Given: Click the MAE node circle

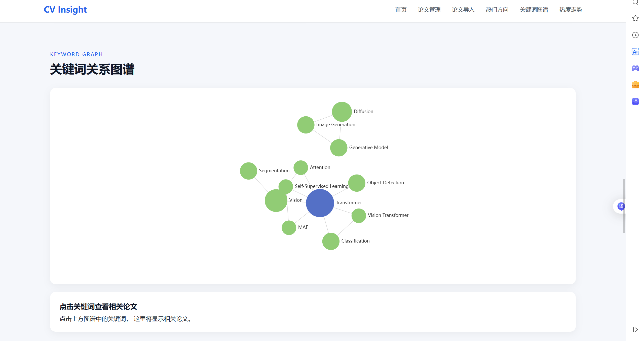Looking at the screenshot, I should (x=289, y=228).
